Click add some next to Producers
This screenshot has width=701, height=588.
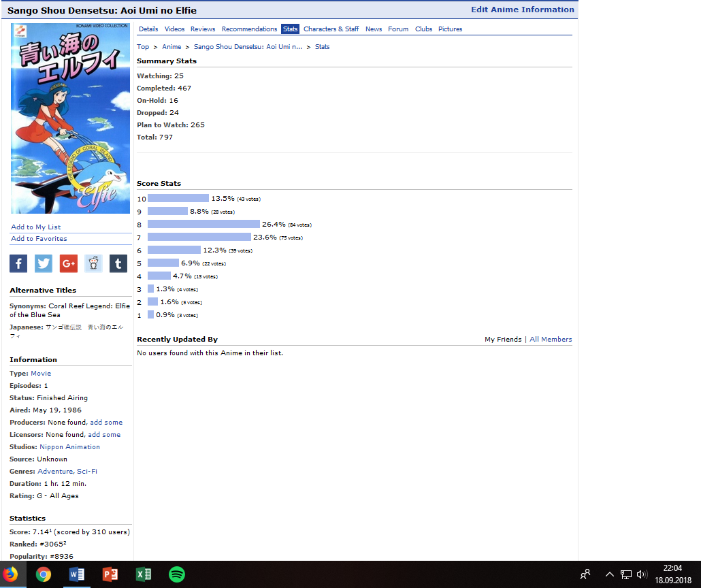point(106,423)
